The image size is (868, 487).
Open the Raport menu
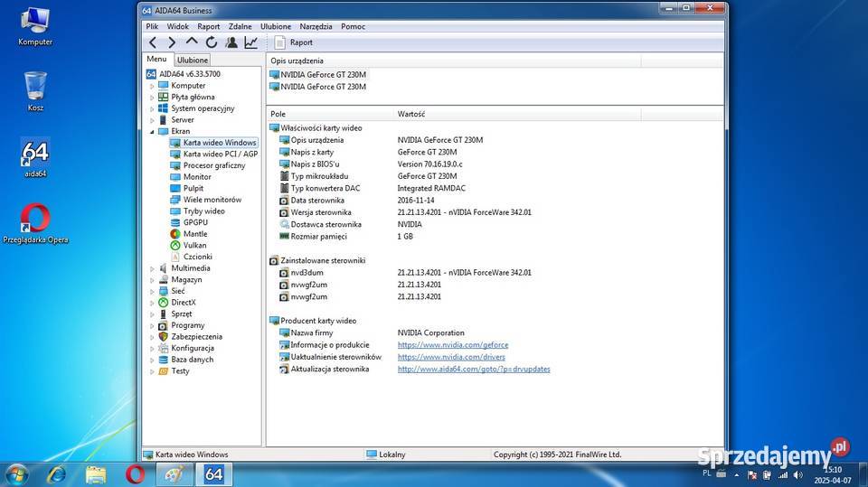pos(208,26)
